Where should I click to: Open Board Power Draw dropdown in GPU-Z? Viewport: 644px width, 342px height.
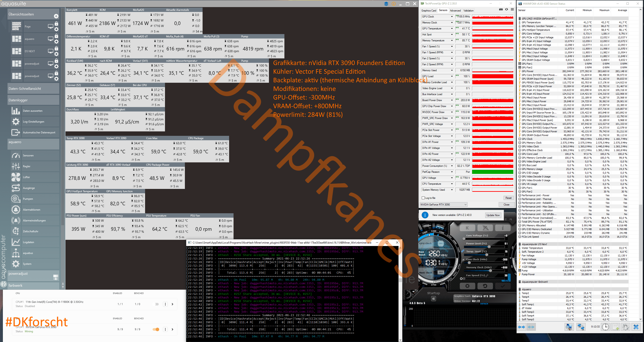(452, 100)
